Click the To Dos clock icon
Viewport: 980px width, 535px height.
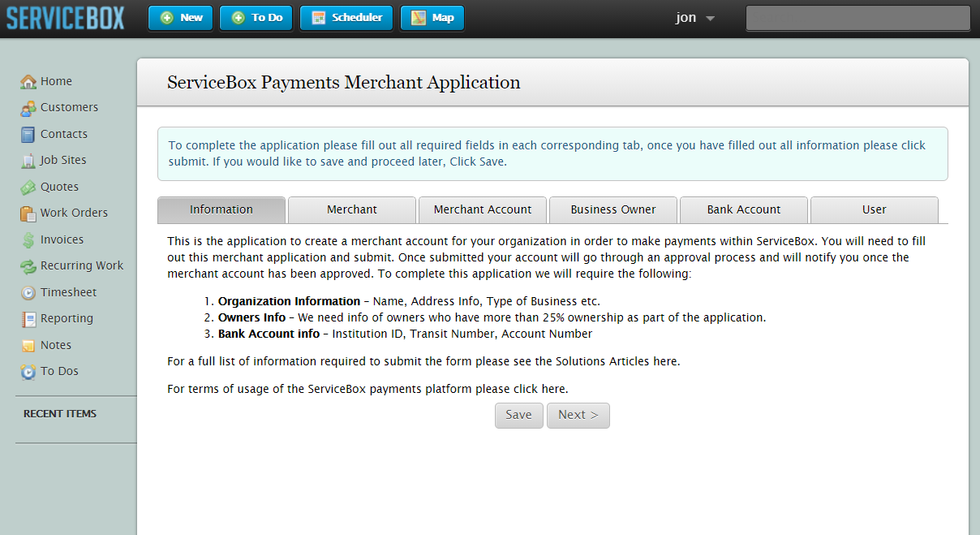pyautogui.click(x=28, y=372)
